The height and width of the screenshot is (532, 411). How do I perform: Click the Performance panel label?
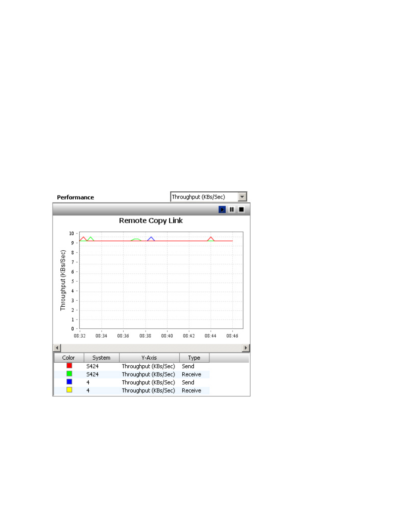(75, 197)
